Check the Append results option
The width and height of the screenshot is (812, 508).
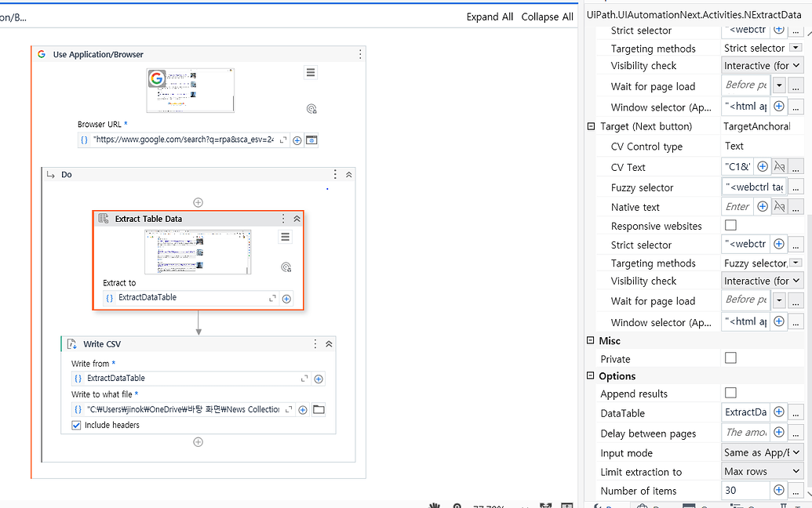pos(730,394)
